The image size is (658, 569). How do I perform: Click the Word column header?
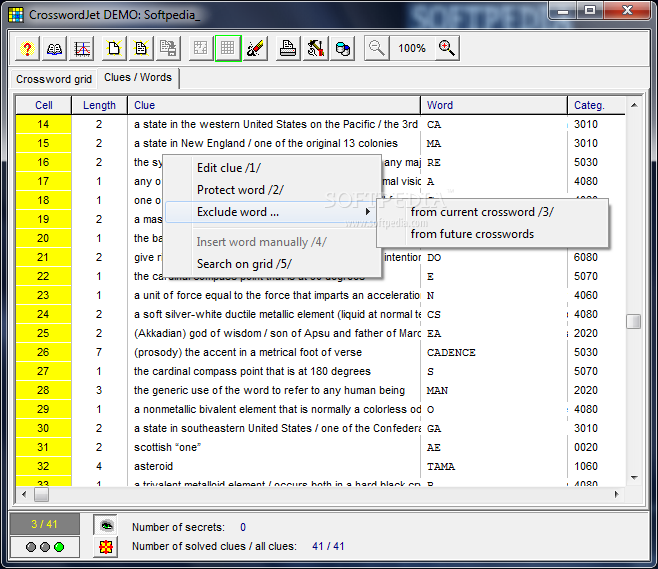(x=494, y=105)
